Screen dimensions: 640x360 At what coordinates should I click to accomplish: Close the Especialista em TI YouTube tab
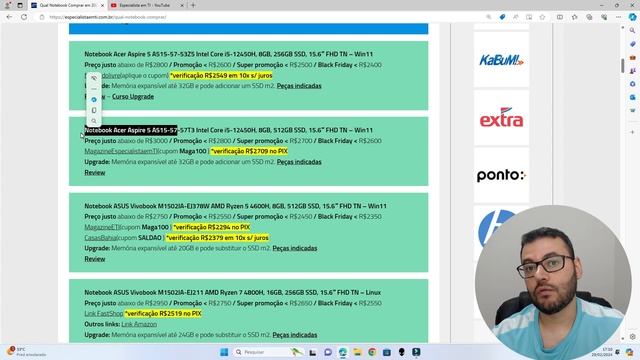[x=182, y=5]
